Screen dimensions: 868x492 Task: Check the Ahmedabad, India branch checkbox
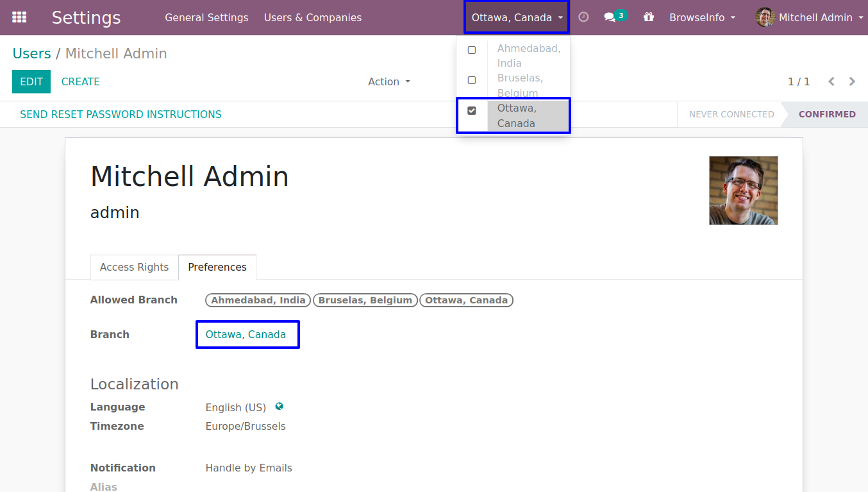pos(472,50)
